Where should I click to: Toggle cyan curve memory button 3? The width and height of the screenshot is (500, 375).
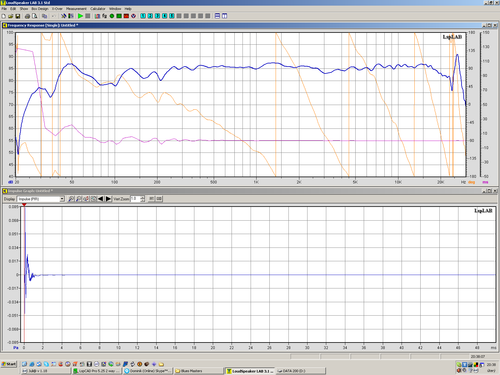click(x=157, y=16)
